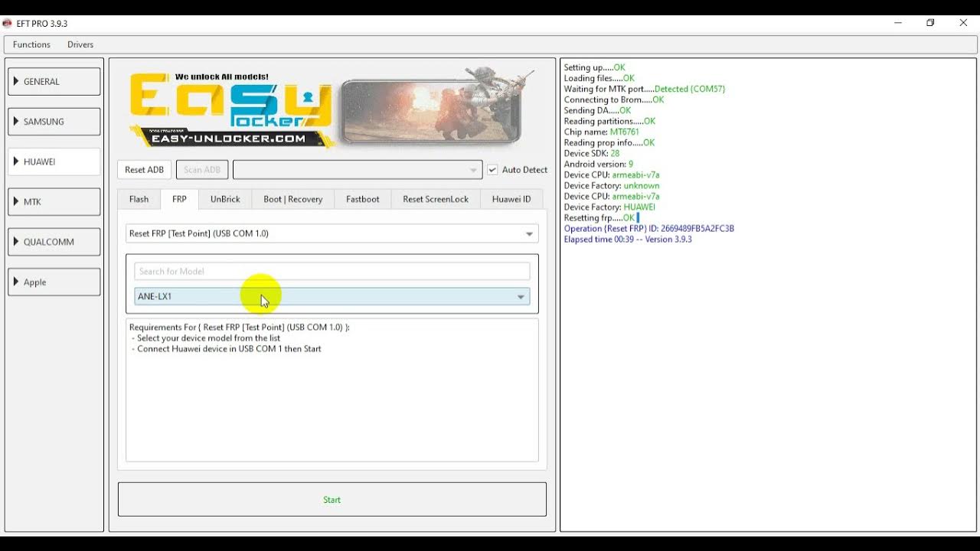Expand the QUALCOMM sidebar section
Image resolution: width=980 pixels, height=551 pixels.
point(54,242)
